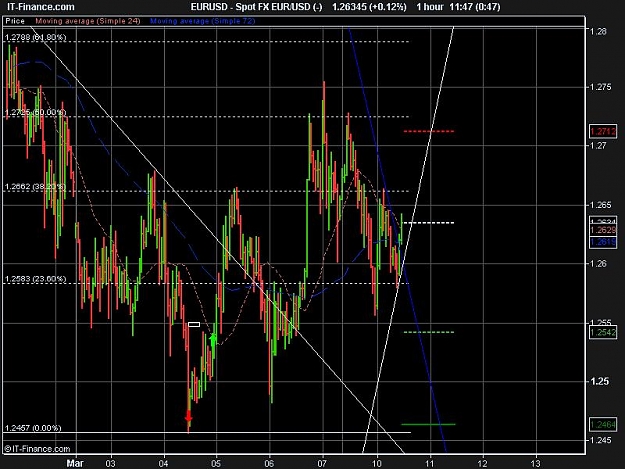Click the red 1.2712 price tag
Viewport: 625px width, 469px height.
603,131
